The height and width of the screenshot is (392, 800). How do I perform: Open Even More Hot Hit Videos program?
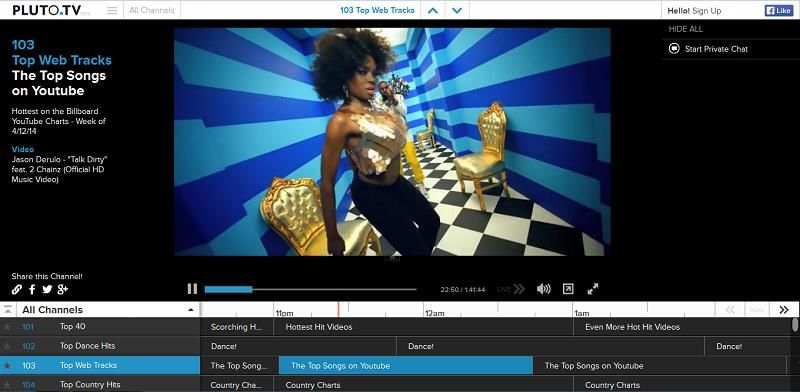pos(682,327)
